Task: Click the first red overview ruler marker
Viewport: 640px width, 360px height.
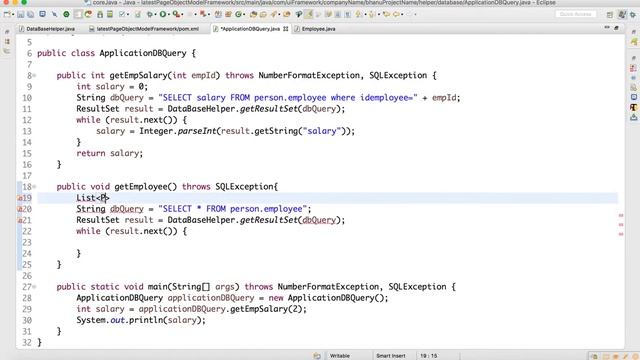Action: [x=621, y=216]
